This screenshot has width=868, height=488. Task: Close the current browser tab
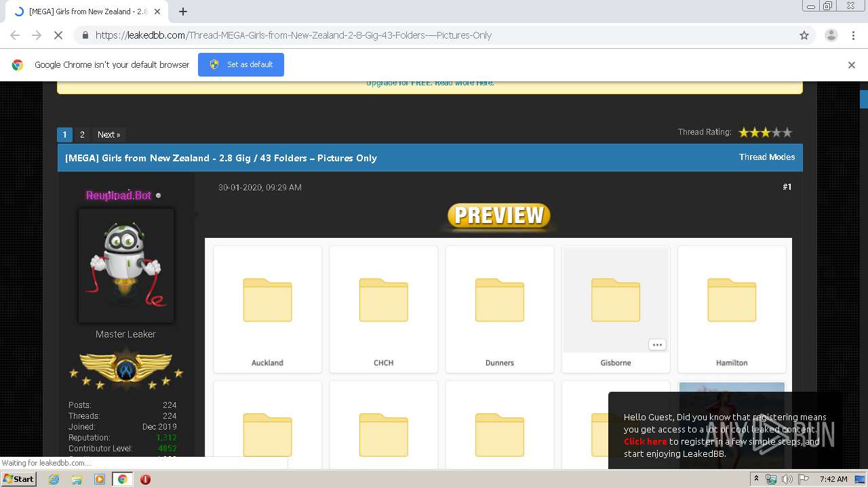pyautogui.click(x=158, y=12)
